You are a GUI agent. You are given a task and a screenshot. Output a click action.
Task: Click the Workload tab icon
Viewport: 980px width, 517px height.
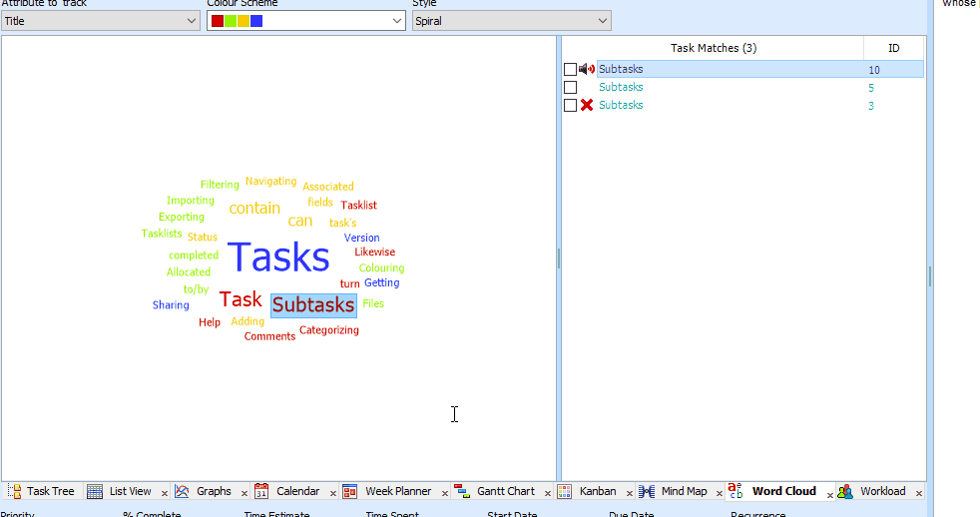(x=845, y=491)
